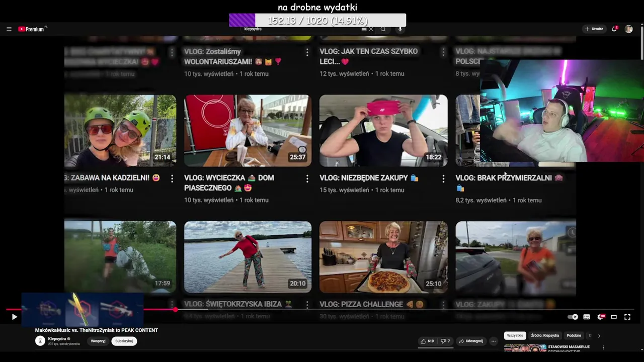Play the video with the play button
The height and width of the screenshot is (362, 644).
click(x=14, y=317)
